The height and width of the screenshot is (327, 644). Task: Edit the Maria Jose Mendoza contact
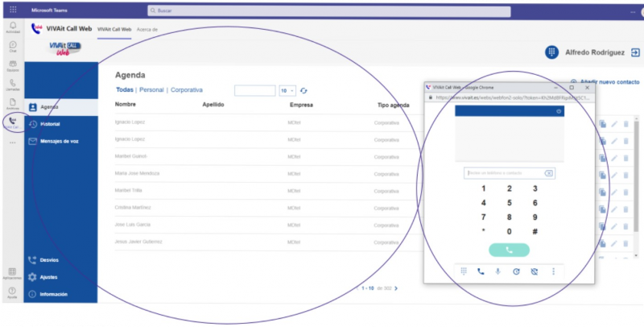[x=614, y=176]
